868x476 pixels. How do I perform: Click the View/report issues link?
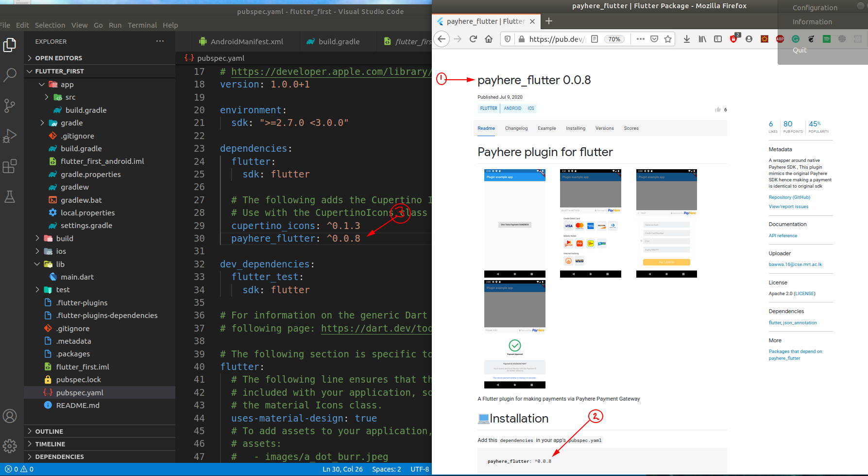[788, 206]
